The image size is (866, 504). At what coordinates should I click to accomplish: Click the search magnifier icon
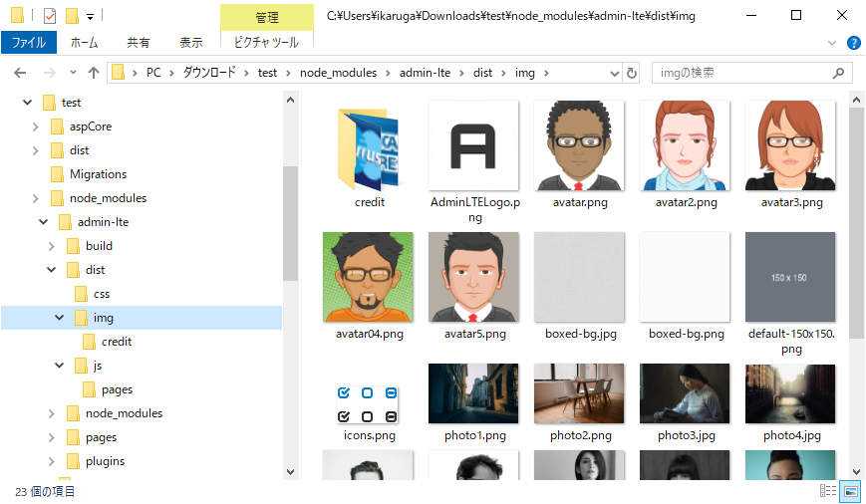pyautogui.click(x=838, y=73)
